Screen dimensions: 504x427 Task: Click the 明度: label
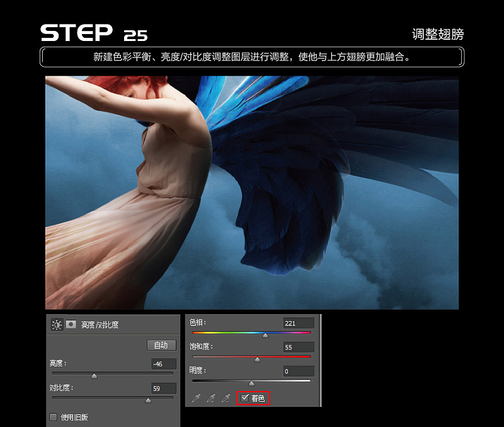pyautogui.click(x=198, y=370)
